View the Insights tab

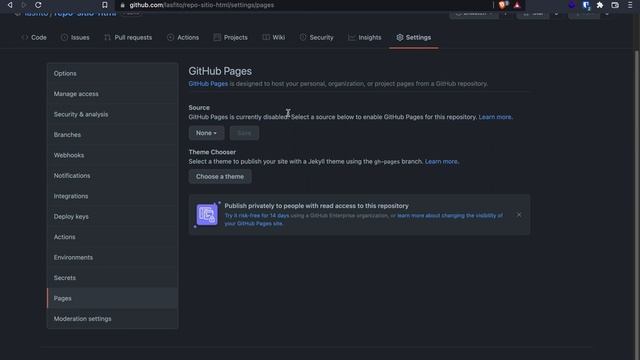coord(364,37)
